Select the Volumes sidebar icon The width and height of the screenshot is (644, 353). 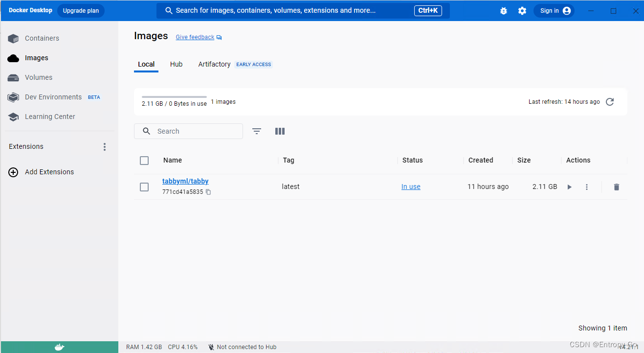click(13, 77)
